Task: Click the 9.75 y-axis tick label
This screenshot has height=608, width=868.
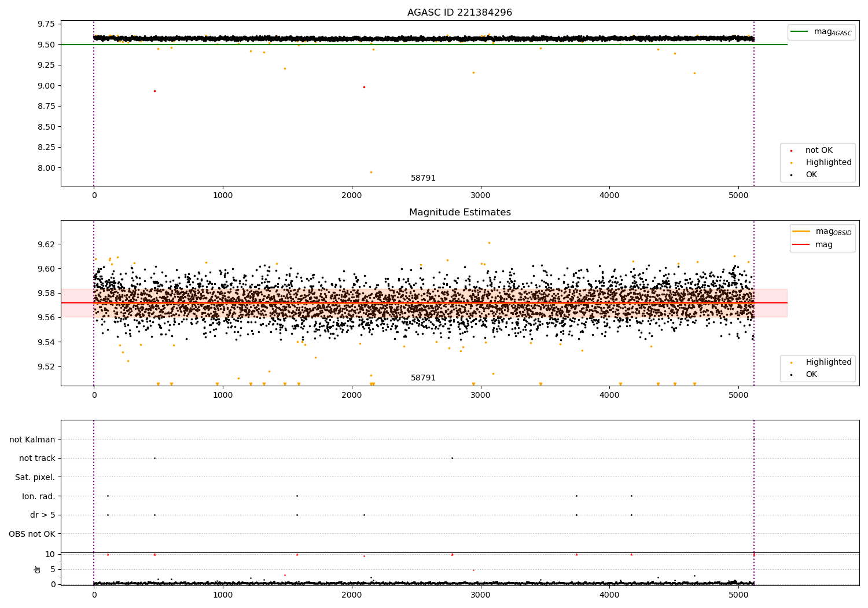Action: (x=46, y=24)
